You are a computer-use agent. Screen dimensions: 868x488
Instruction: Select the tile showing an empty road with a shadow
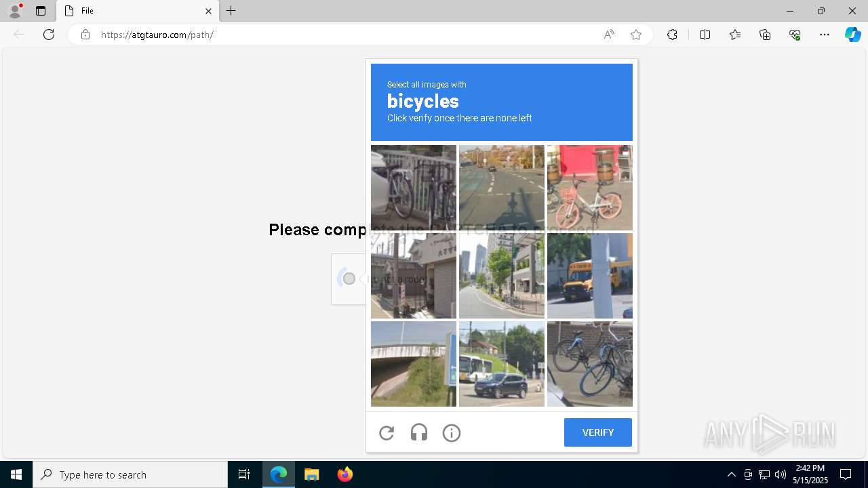click(x=502, y=188)
